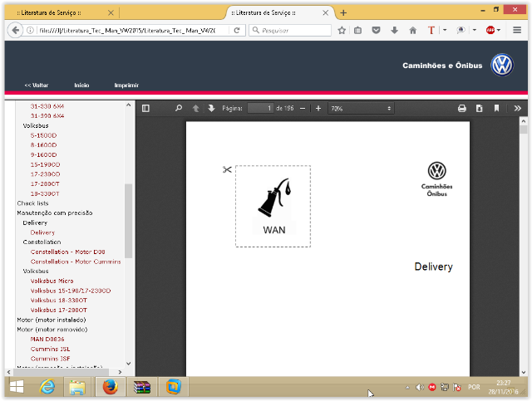
Task: Open Volksbus 15-190/17-230OD entry
Action: tap(71, 291)
